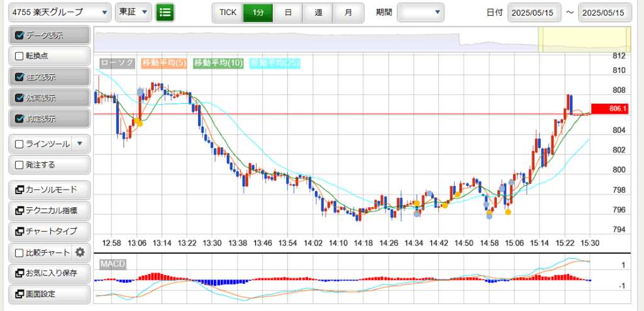Click the 移動平均(10) legend label
The width and height of the screenshot is (644, 311).
tap(218, 63)
